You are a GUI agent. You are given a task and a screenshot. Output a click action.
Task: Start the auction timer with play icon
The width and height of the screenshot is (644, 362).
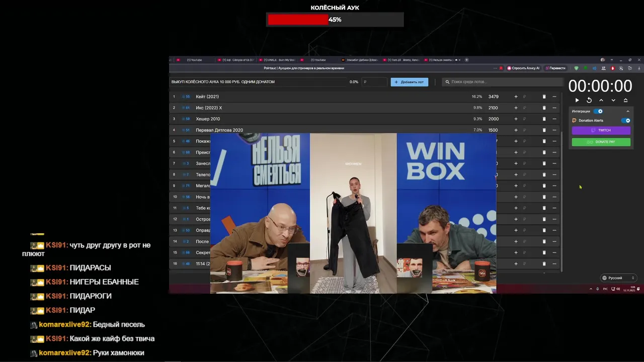577,100
